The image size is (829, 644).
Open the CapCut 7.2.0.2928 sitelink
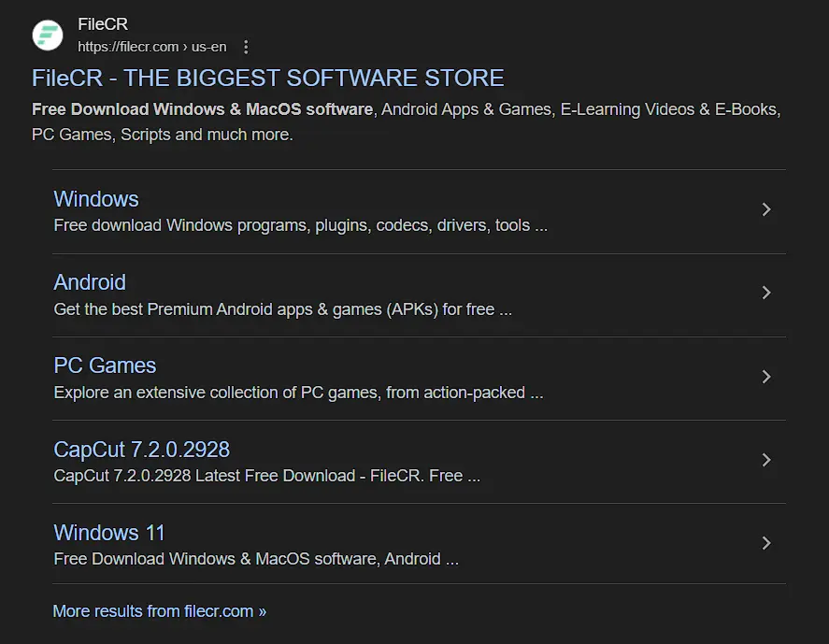[142, 450]
